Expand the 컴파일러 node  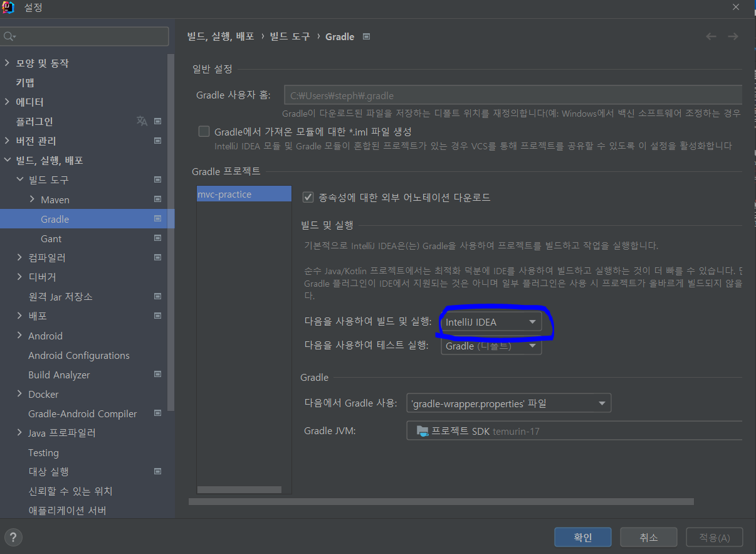(20, 257)
